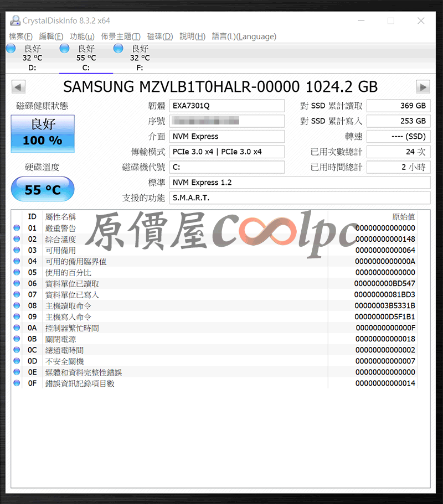The height and width of the screenshot is (504, 443).
Task: Click the CrystalDiskInfo app icon in title bar
Action: (15, 20)
